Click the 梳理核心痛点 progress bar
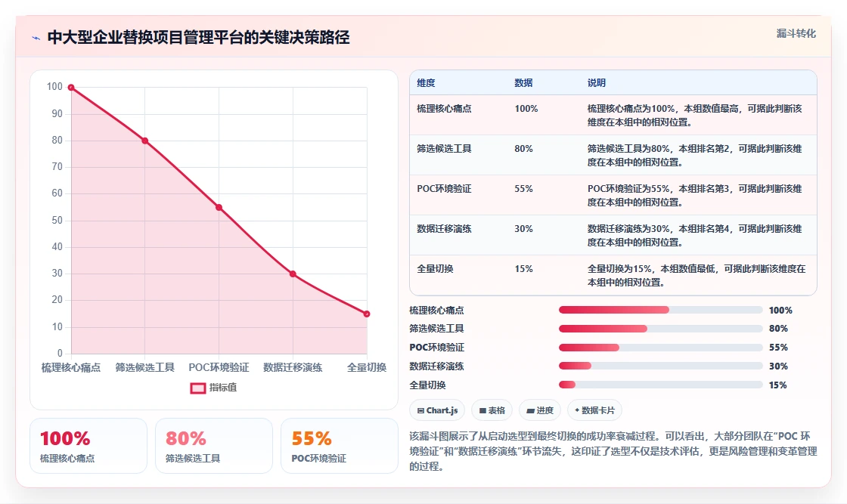847x504 pixels. coord(661,310)
